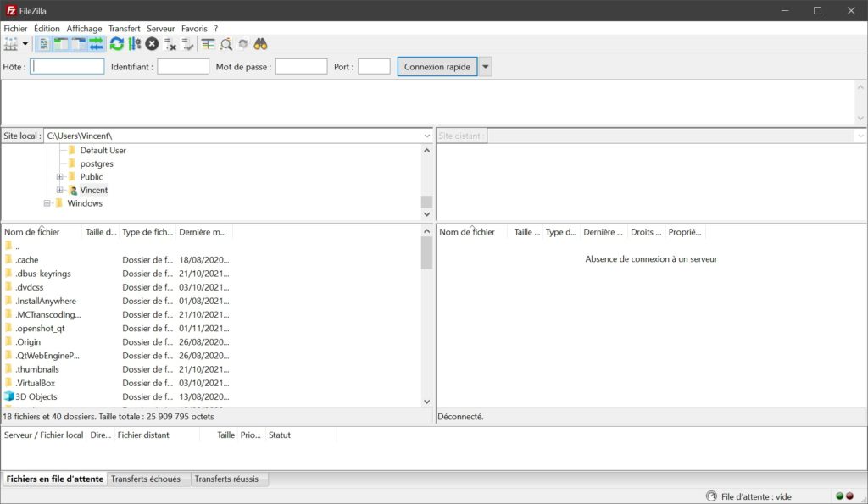The image size is (868, 504).
Task: Open the Affichage menu
Action: tap(84, 29)
